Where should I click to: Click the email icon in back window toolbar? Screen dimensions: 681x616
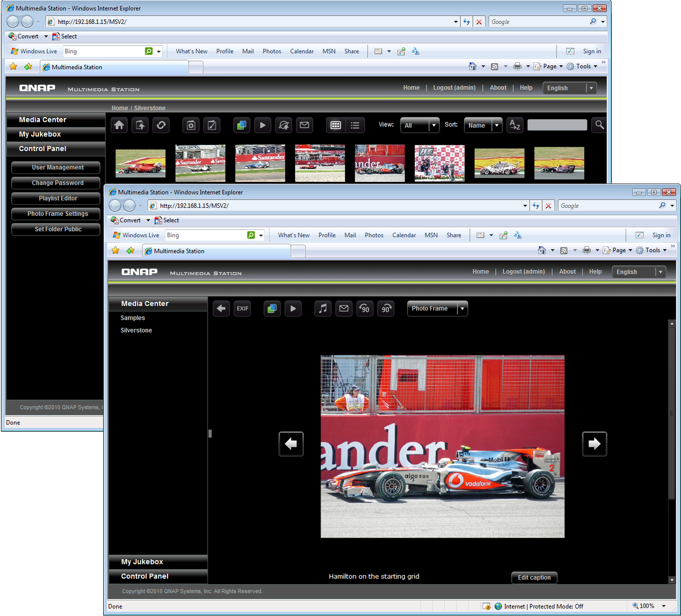coord(304,125)
